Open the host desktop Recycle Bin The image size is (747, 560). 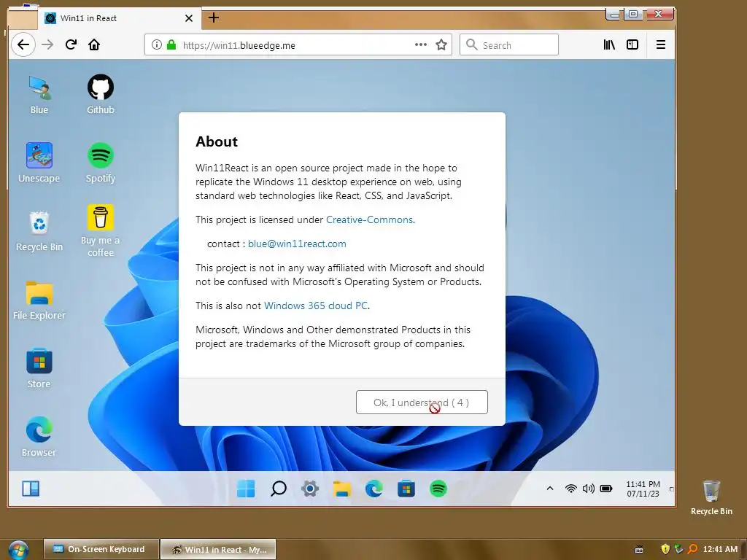coord(711,497)
